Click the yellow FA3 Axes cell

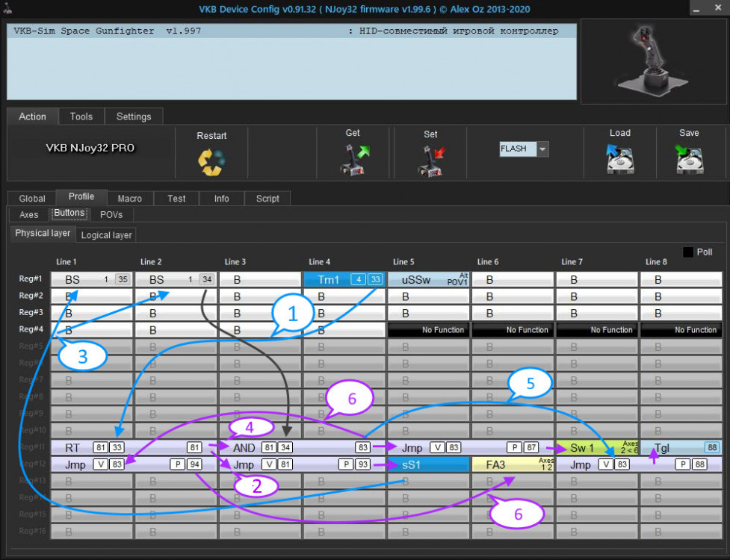tap(512, 464)
